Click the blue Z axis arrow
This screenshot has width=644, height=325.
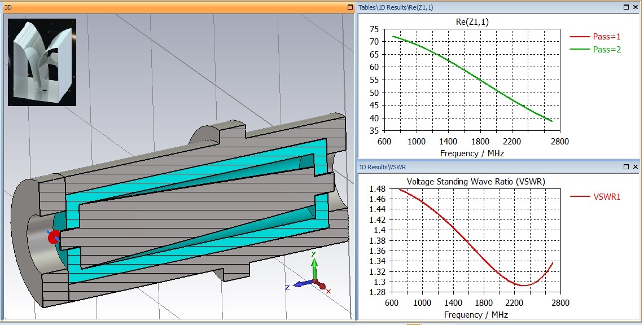[300, 284]
